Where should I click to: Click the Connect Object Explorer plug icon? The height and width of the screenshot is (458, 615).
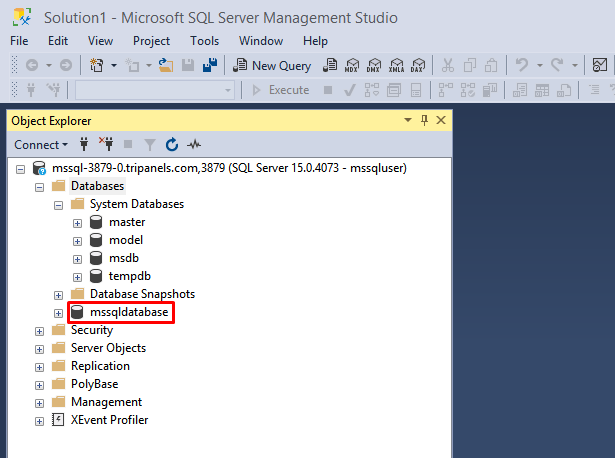[x=84, y=144]
